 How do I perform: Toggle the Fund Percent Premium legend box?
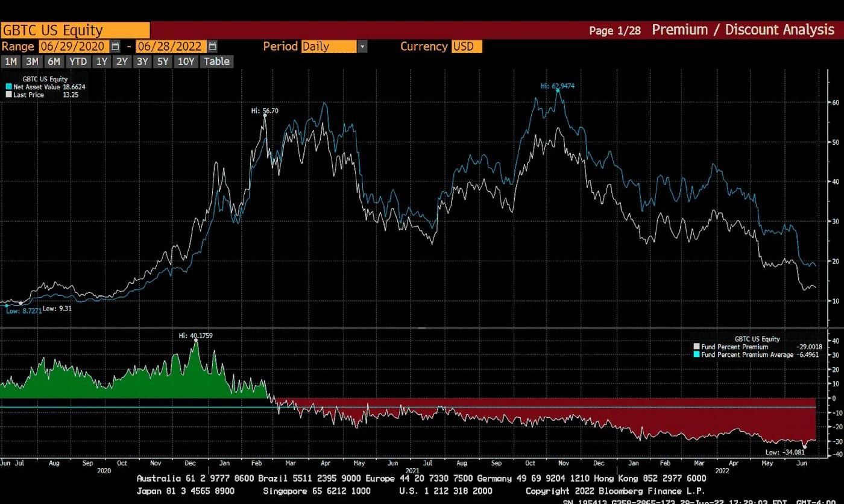(697, 347)
